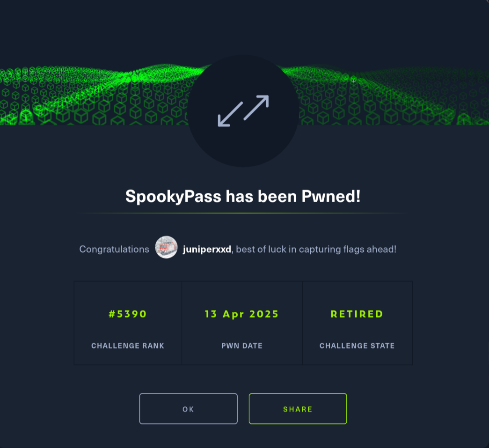Click the green divider line under the heading
489x448 pixels.
point(243,213)
